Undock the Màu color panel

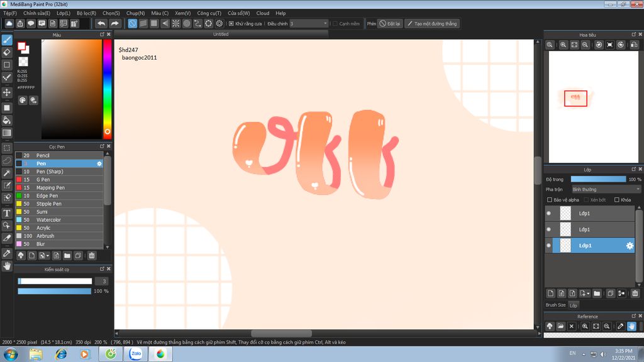pyautogui.click(x=102, y=35)
